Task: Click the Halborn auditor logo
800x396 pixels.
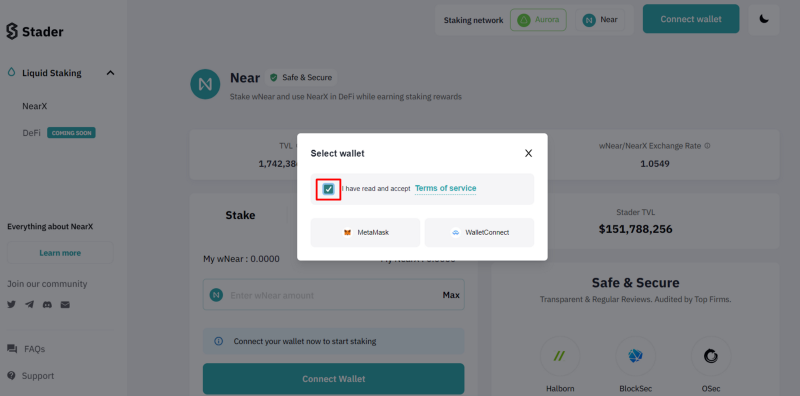Action: tap(560, 356)
